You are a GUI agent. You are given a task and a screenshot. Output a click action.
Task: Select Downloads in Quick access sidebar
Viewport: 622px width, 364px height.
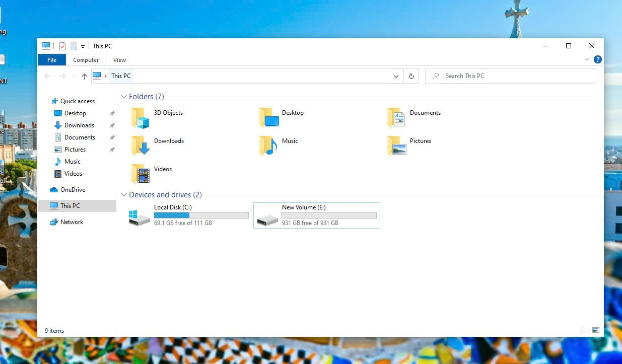pos(79,125)
